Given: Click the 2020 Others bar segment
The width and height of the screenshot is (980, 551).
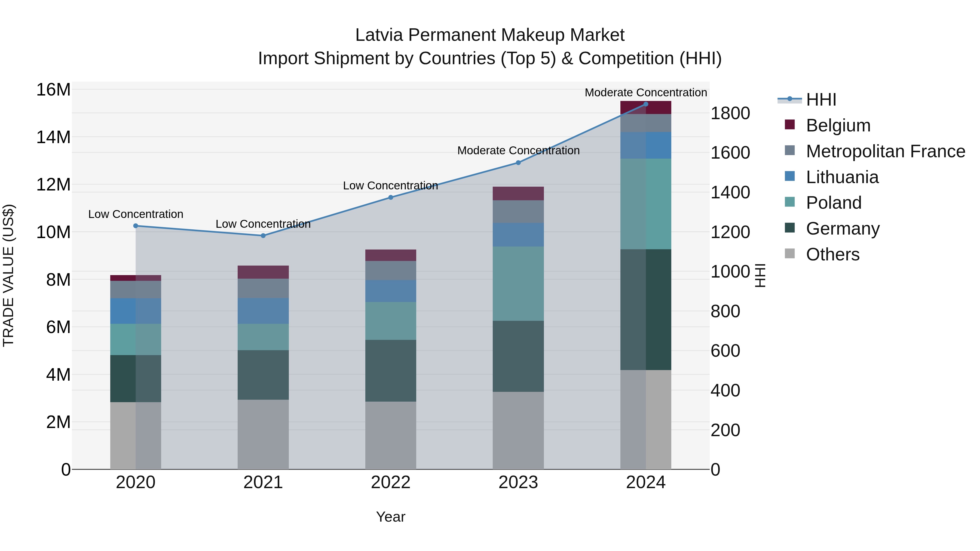Looking at the screenshot, I should tap(136, 436).
